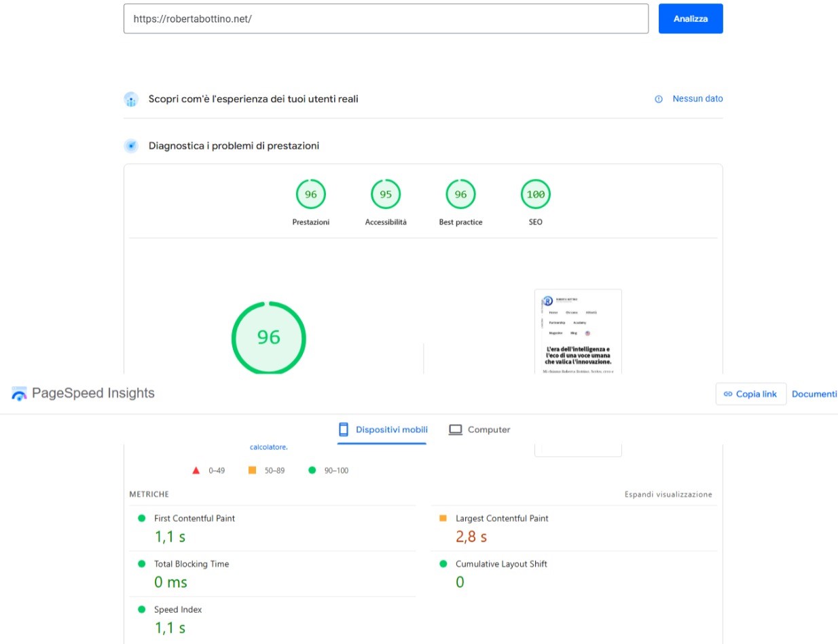The height and width of the screenshot is (644, 838).
Task: Click Copia link button
Action: [x=750, y=394]
